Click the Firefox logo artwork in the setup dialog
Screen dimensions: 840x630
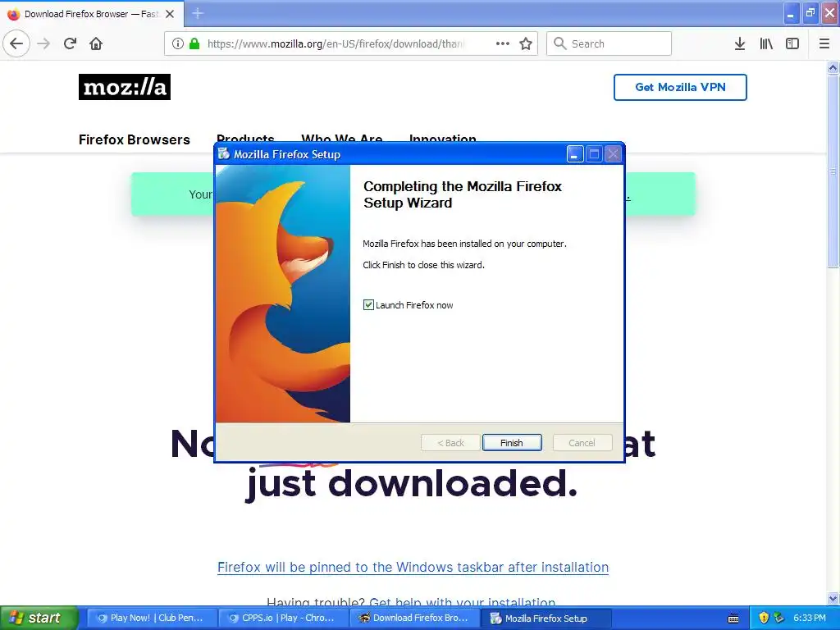click(x=283, y=294)
